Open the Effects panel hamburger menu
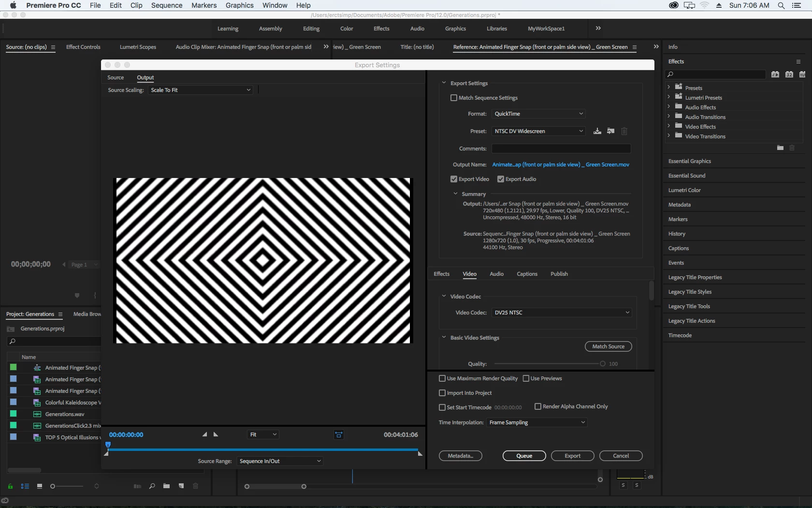Screen dimensions: 812x508 (x=798, y=61)
